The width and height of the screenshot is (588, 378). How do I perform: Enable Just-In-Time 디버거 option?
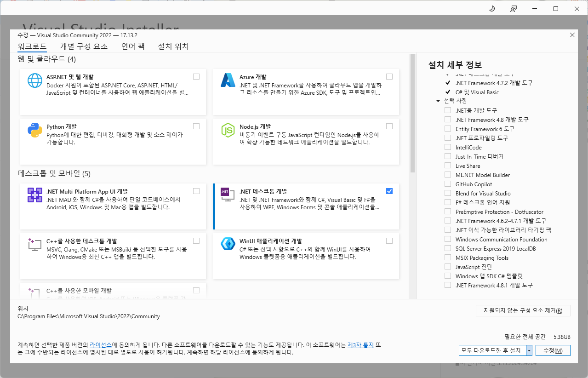(448, 156)
